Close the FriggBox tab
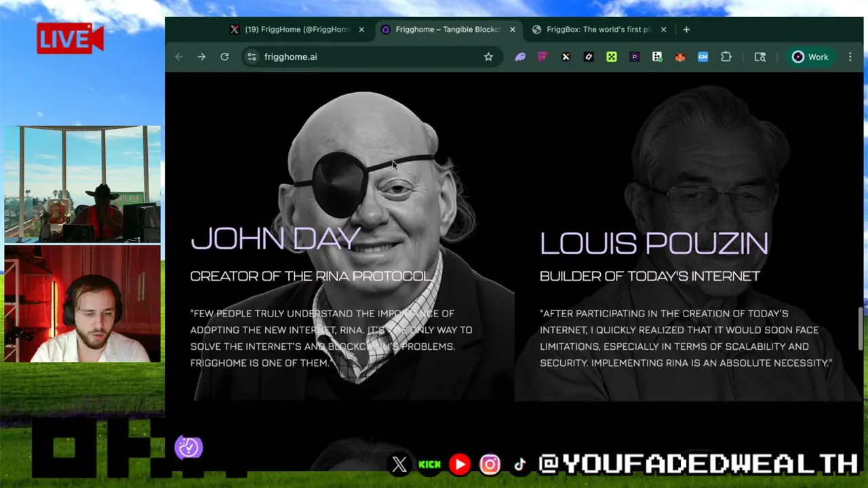 pyautogui.click(x=664, y=29)
